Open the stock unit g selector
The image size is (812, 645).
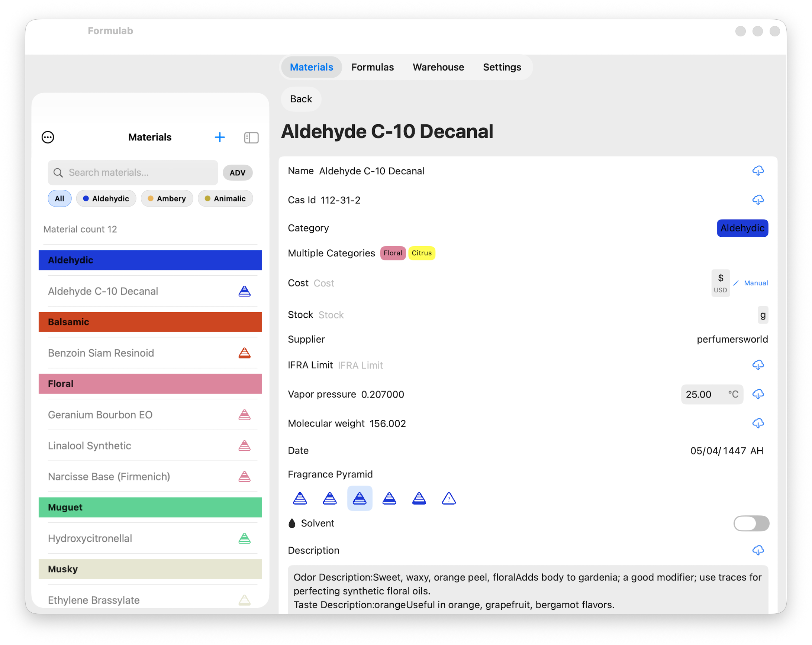pos(763,315)
